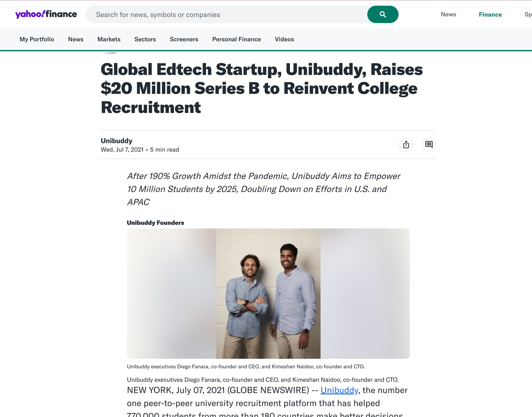Click the share article icon
532x417 pixels.
pyautogui.click(x=406, y=145)
